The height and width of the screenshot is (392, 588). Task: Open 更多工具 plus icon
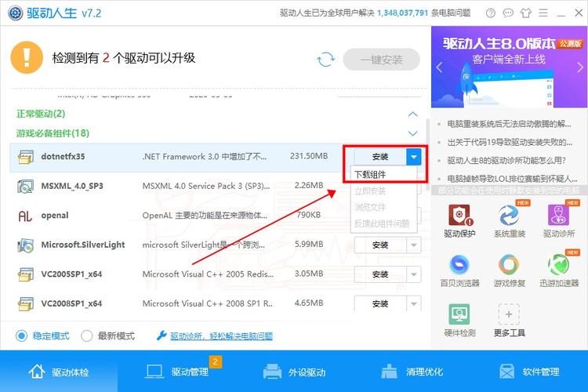(509, 314)
